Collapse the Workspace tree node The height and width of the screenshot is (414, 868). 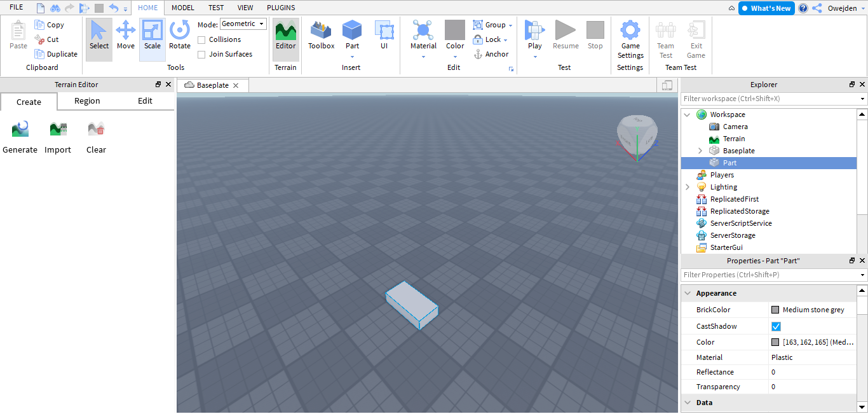pos(688,114)
